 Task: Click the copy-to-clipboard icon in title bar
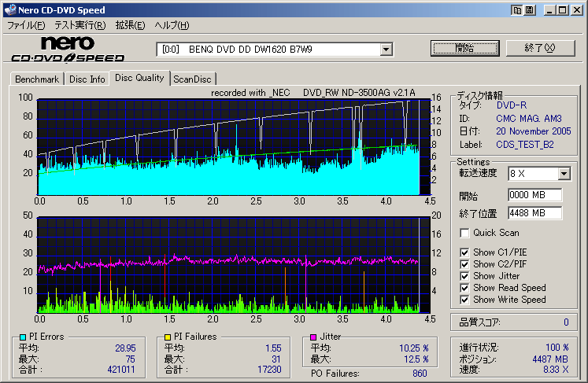pos(517,10)
